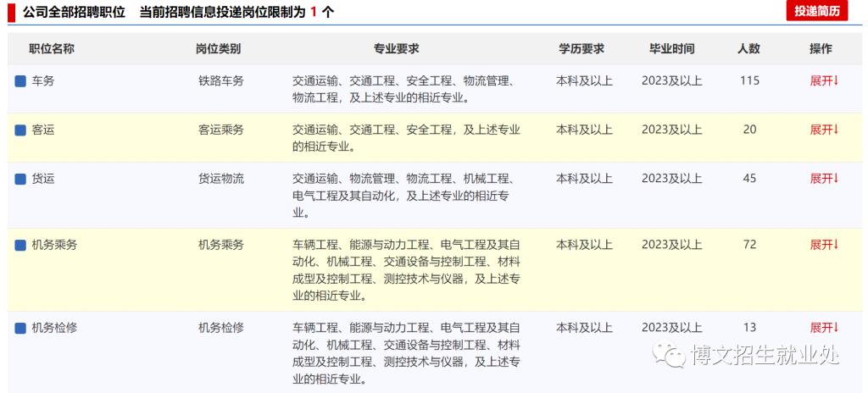Toggle the 机务乘务 row checkbox
This screenshot has width=868, height=393.
point(20,246)
